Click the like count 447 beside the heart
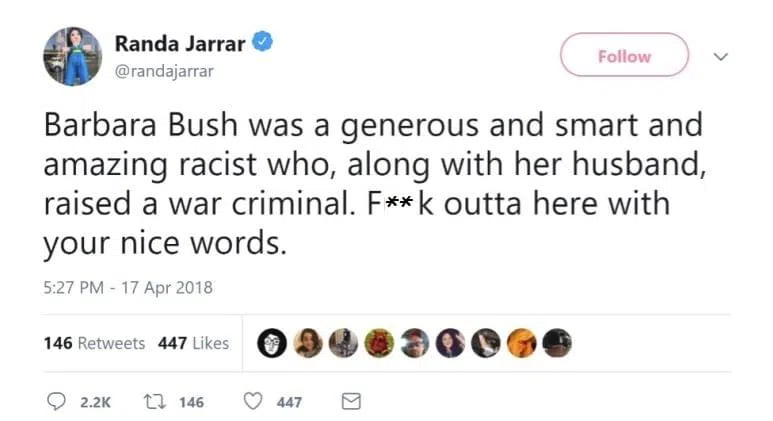 pos(289,402)
